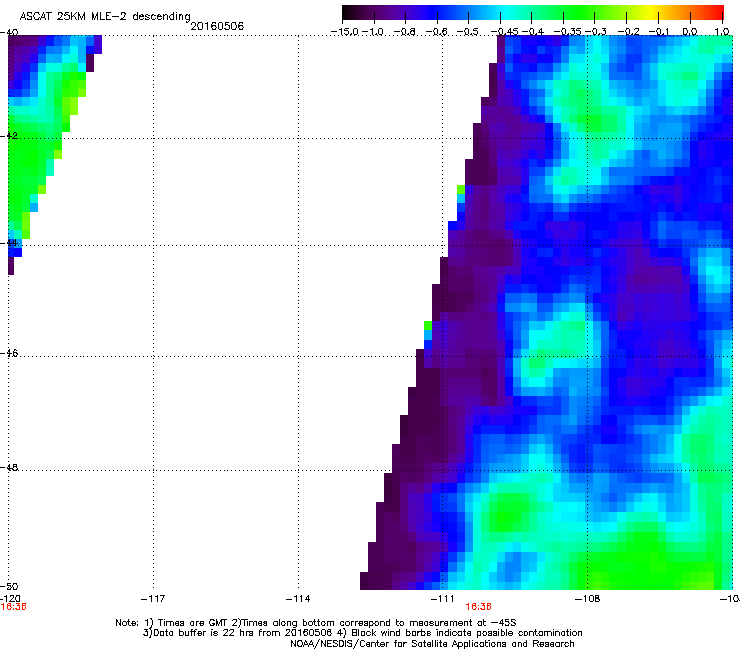
Task: Select the -50 latitude axis label
Action: tap(9, 586)
